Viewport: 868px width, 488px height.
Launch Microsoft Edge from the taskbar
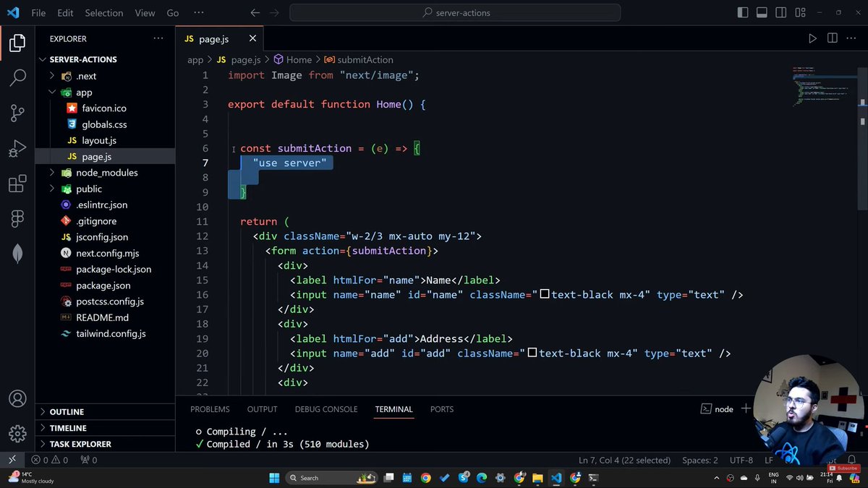click(x=482, y=478)
